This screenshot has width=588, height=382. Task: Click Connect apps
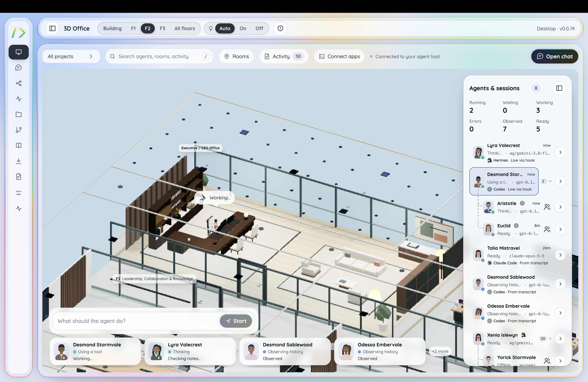pos(339,57)
